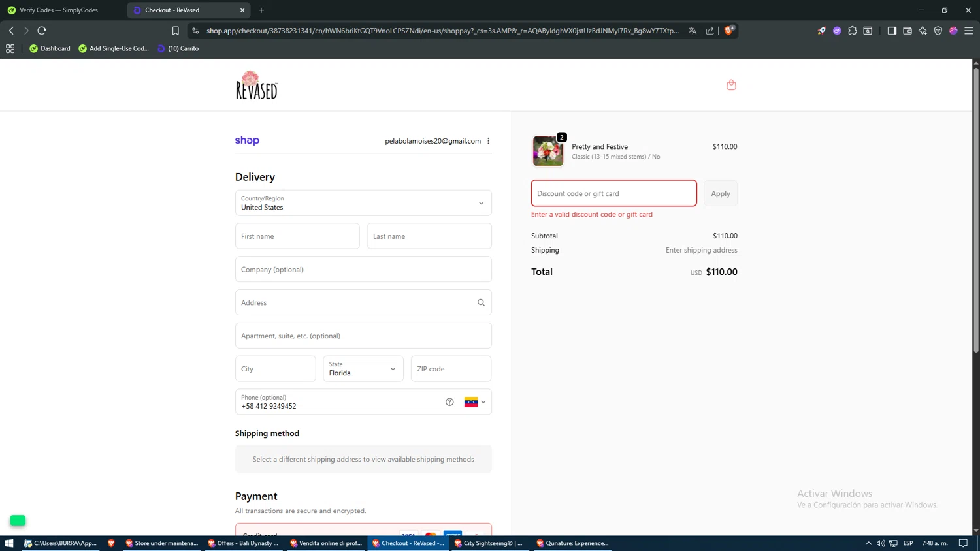The height and width of the screenshot is (551, 980).
Task: Toggle the browser sidebar panel icon
Action: 892,31
